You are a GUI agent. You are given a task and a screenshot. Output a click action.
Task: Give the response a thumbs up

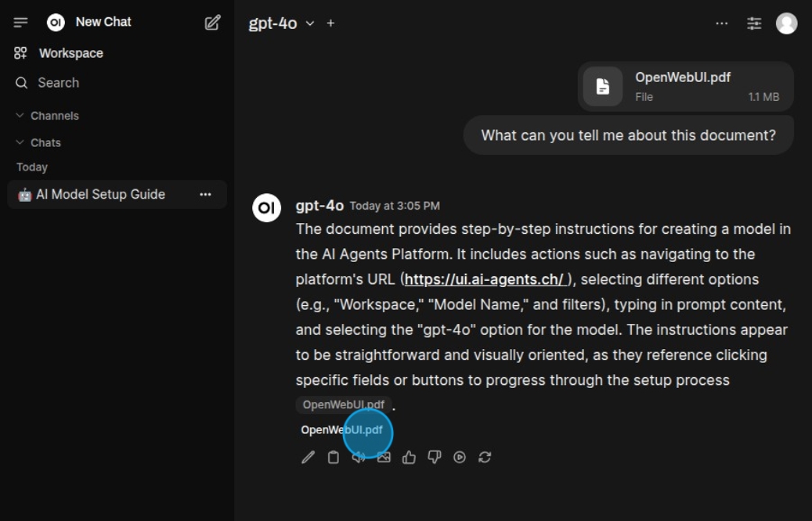[x=409, y=458]
